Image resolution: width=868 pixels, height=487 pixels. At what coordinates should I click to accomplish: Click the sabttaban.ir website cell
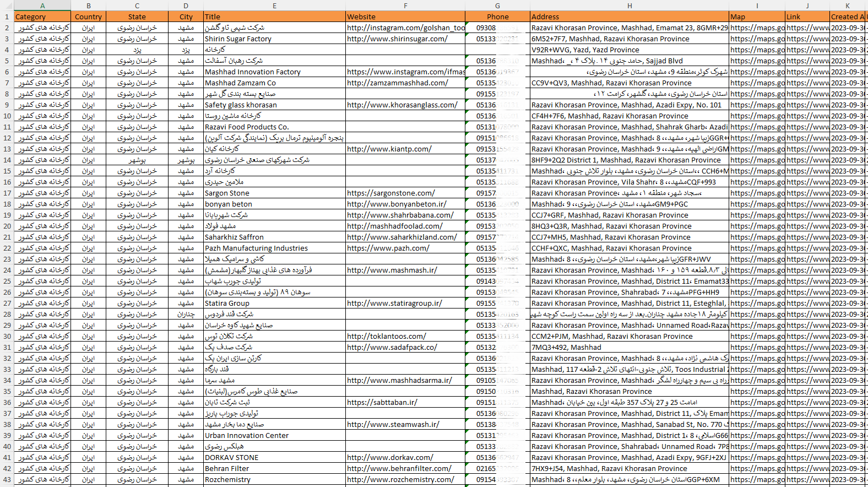(x=405, y=402)
